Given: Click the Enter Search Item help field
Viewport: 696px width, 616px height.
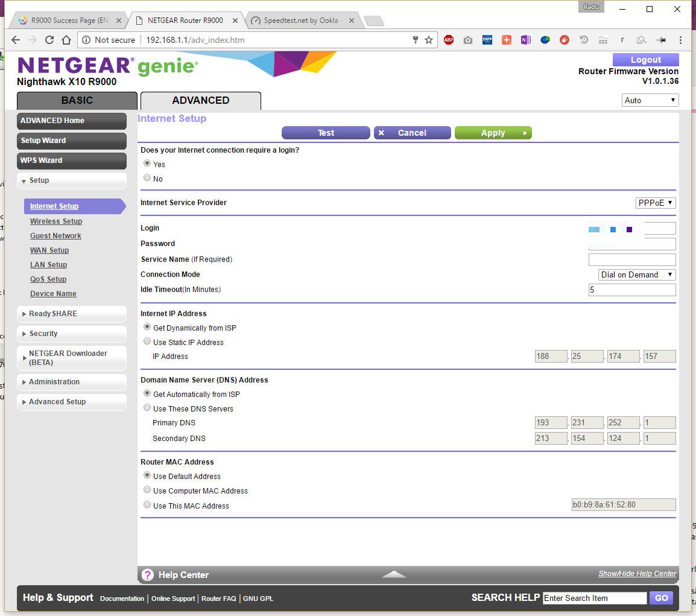Looking at the screenshot, I should [595, 599].
